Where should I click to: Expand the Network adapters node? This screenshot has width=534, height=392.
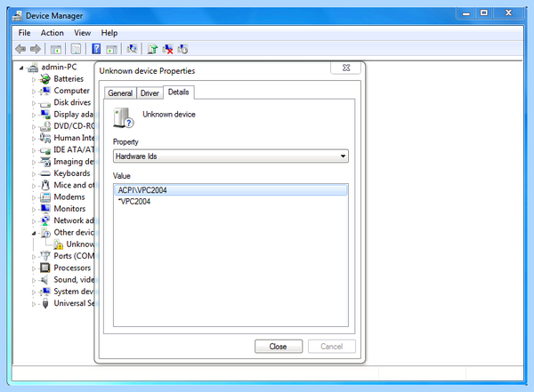pos(34,221)
